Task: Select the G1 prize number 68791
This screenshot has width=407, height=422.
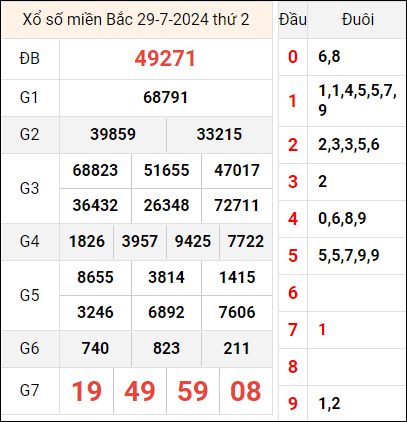Action: pos(166,98)
